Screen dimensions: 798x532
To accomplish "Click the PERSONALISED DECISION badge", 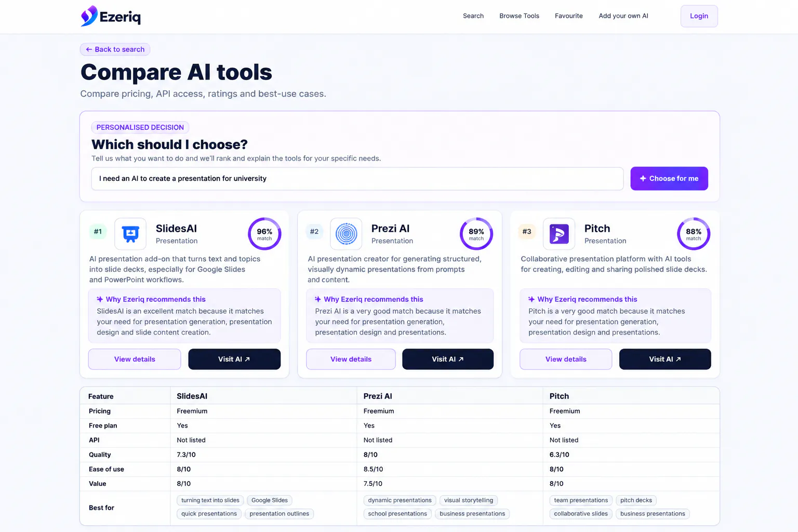I will coord(140,127).
